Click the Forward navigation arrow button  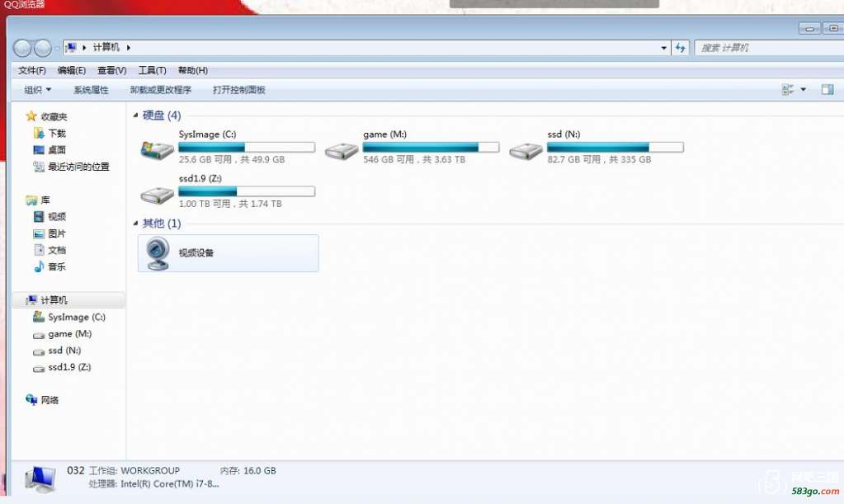click(x=43, y=49)
